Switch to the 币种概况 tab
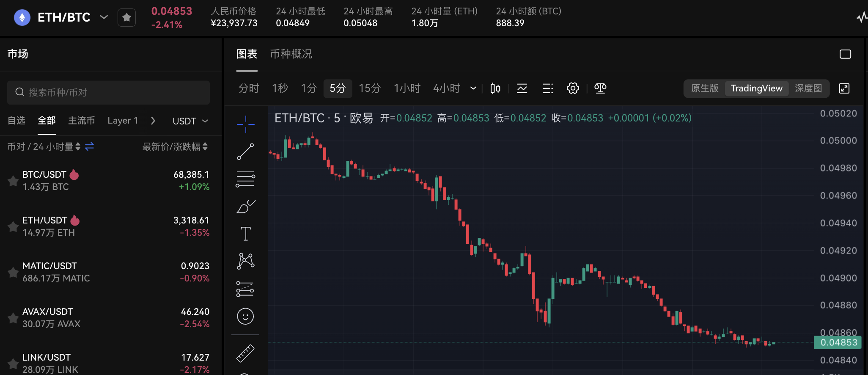Image resolution: width=868 pixels, height=375 pixels. click(x=291, y=54)
